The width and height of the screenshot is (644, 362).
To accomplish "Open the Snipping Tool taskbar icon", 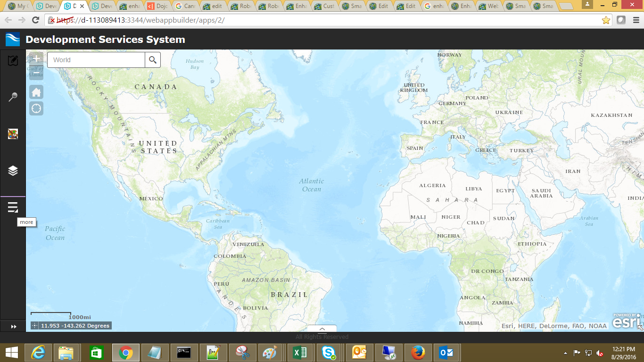I will (x=242, y=353).
